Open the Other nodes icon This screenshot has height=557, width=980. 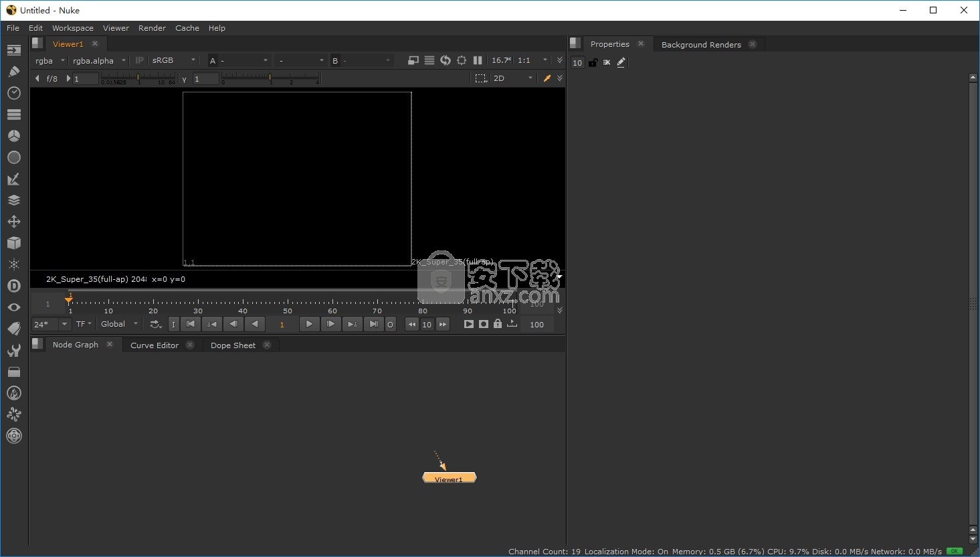click(x=13, y=372)
